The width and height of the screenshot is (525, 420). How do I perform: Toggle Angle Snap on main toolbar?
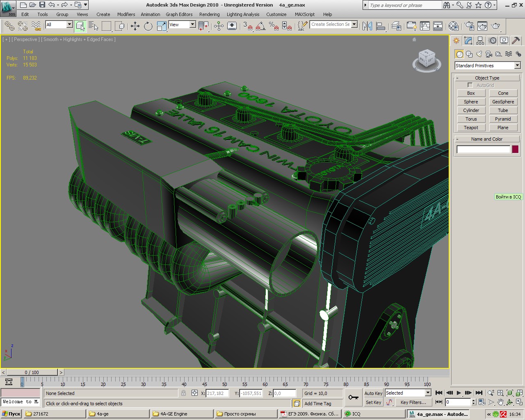point(261,26)
